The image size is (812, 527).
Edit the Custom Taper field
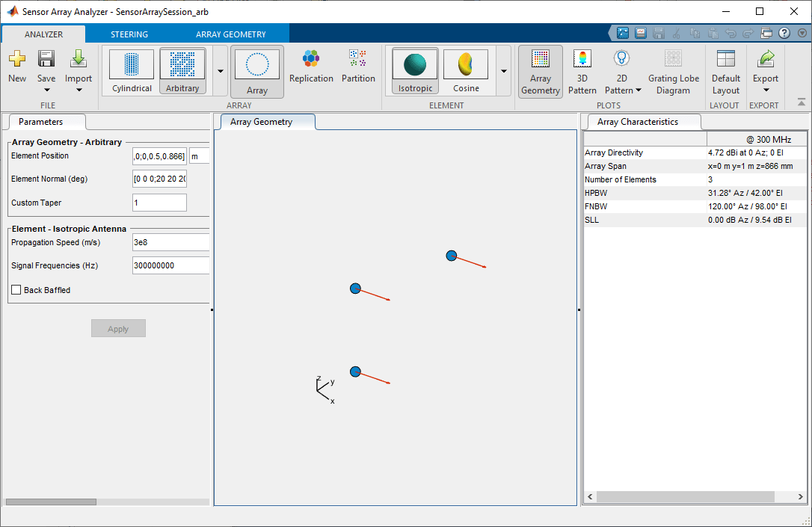pyautogui.click(x=159, y=203)
